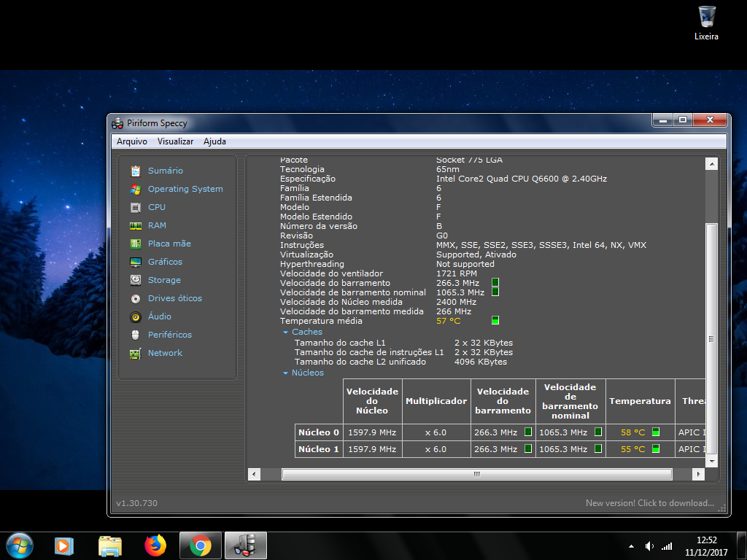This screenshot has width=747, height=560.
Task: Launch Firefox from the taskbar
Action: click(155, 545)
